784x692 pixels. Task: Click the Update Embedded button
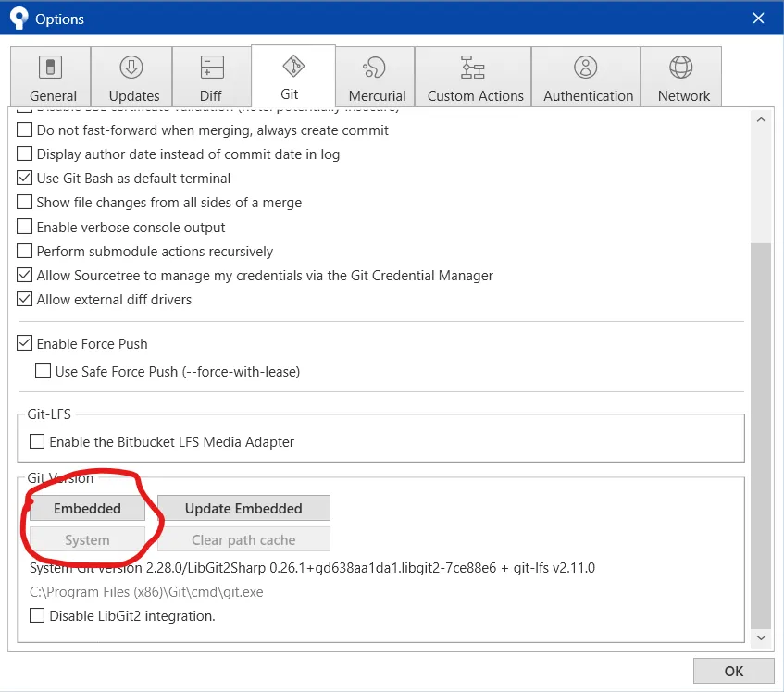pos(243,508)
